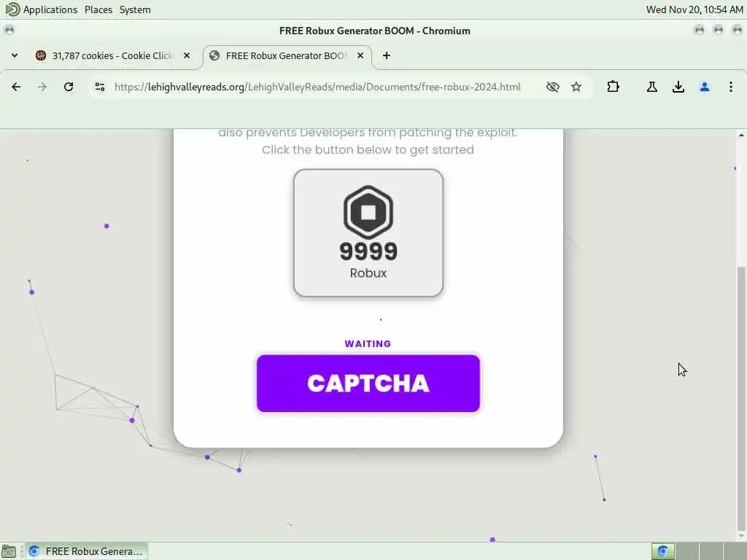Screen dimensions: 747x560
Task: Click the crossed-out eye tracking protection icon
Action: click(553, 87)
